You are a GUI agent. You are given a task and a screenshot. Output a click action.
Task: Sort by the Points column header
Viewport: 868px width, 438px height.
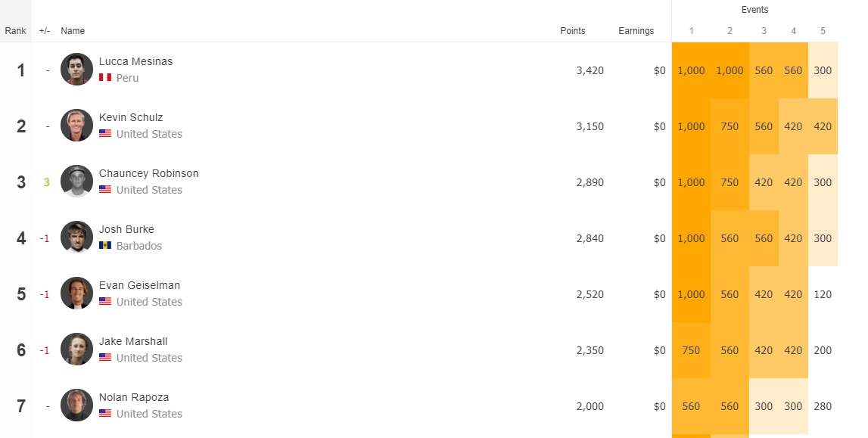click(572, 31)
